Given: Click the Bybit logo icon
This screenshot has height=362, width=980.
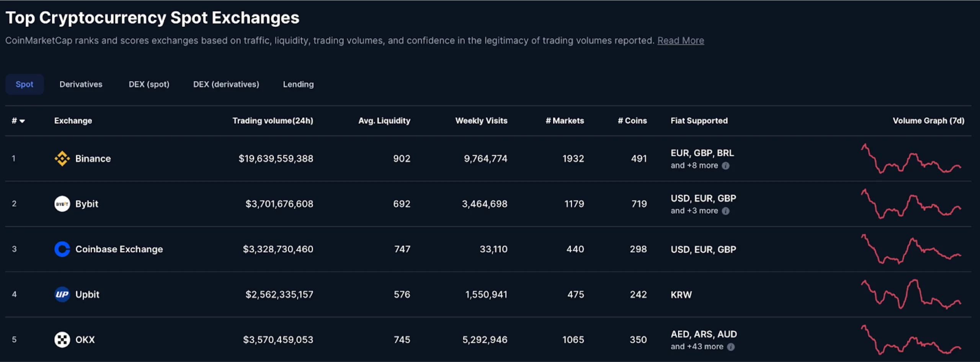Looking at the screenshot, I should (62, 204).
